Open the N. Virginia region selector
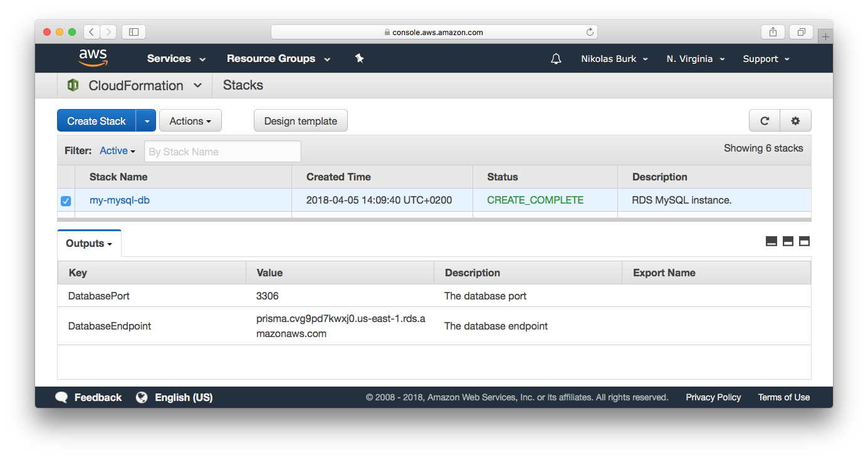The width and height of the screenshot is (868, 458). point(696,59)
